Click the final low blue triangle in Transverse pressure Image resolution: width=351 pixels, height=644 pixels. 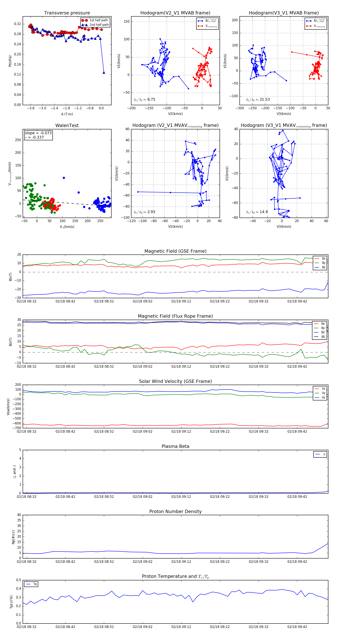(104, 73)
